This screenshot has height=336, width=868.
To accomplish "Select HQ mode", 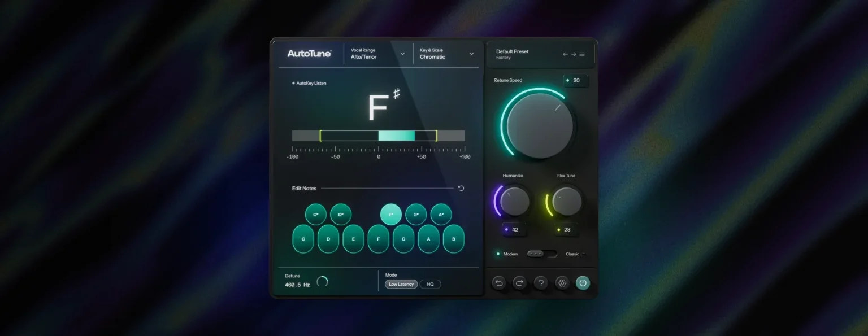I will click(430, 284).
